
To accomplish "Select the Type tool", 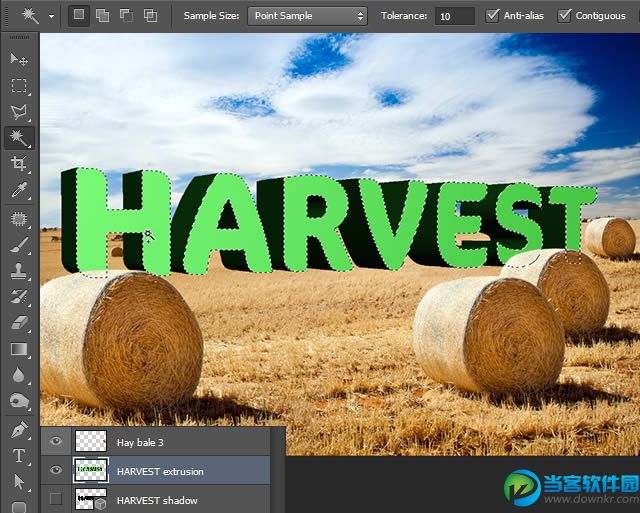I will point(19,456).
